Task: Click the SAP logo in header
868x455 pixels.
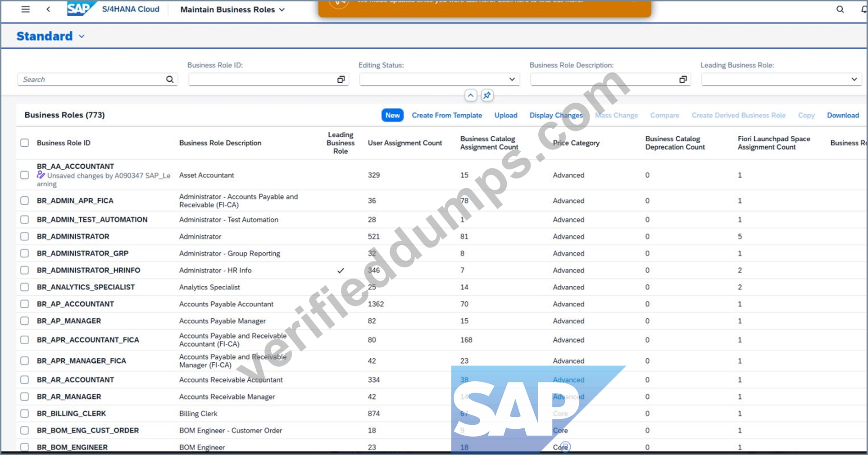Action: point(80,9)
